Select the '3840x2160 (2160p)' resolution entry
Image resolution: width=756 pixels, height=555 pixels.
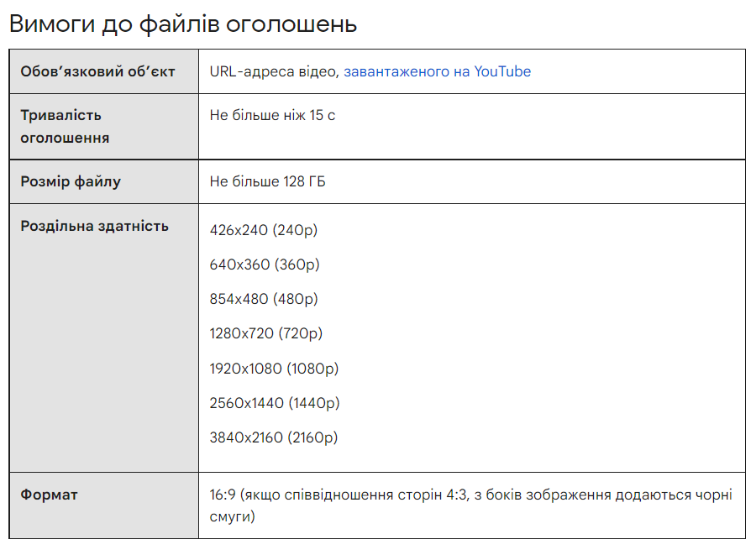click(273, 437)
